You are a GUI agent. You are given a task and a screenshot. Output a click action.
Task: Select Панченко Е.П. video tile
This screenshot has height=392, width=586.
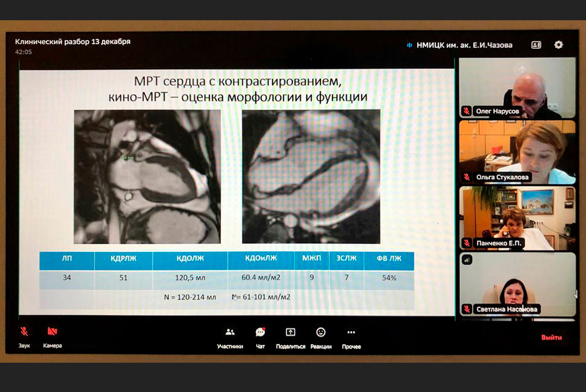pyautogui.click(x=517, y=218)
